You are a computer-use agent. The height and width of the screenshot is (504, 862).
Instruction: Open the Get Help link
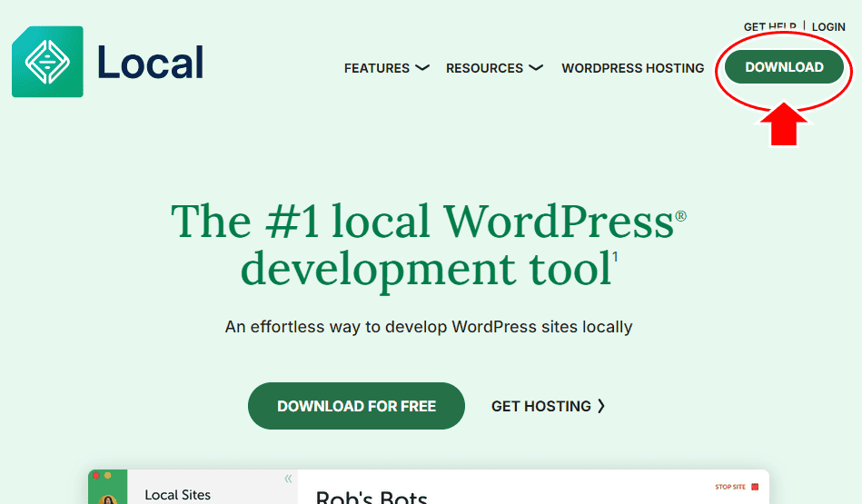point(769,27)
